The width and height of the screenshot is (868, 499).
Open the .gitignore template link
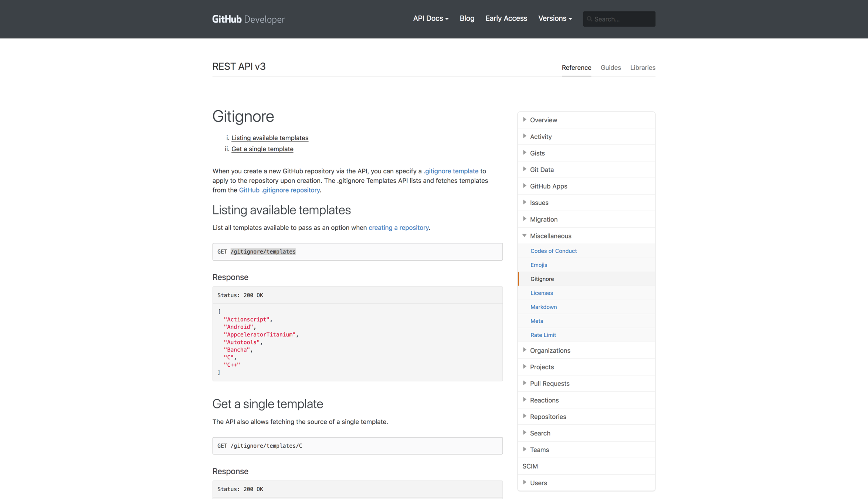click(451, 171)
